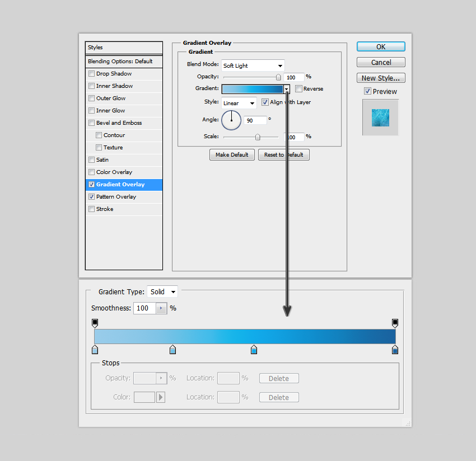
Task: Select the Pattern Overlay row label
Action: point(116,197)
